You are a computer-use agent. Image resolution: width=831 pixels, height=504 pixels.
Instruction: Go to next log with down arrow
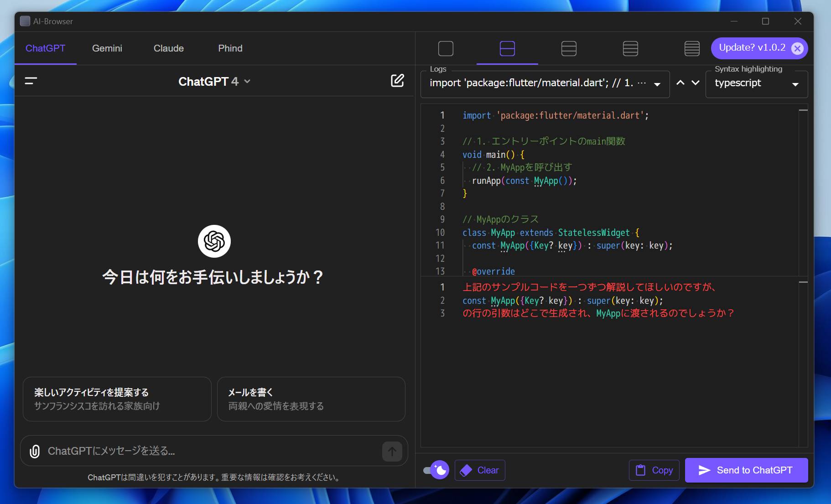point(696,83)
